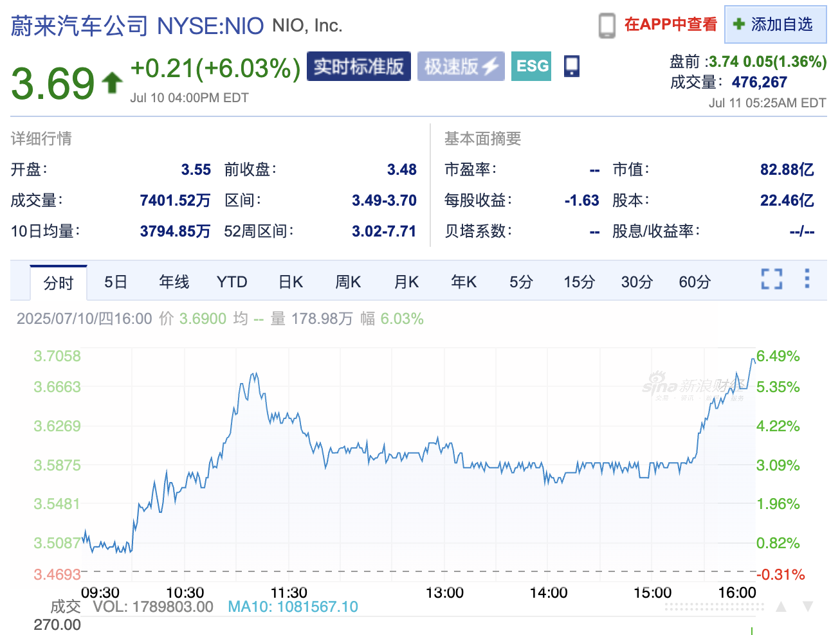Click the 成交量 value 7401.52万
Screen dimensions: 840x635
(x=175, y=201)
